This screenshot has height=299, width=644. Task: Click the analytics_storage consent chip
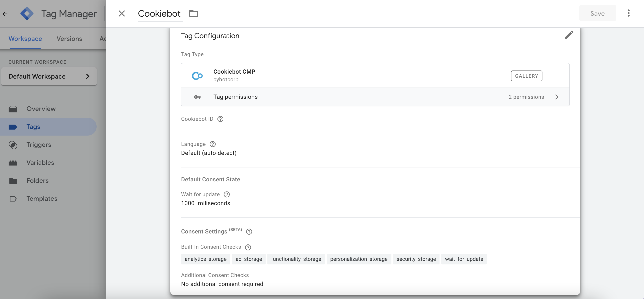point(205,259)
